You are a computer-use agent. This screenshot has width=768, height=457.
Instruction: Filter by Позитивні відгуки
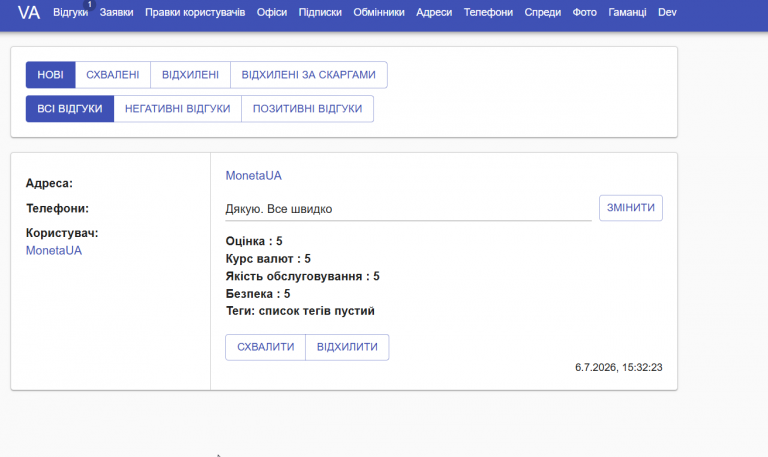[308, 109]
